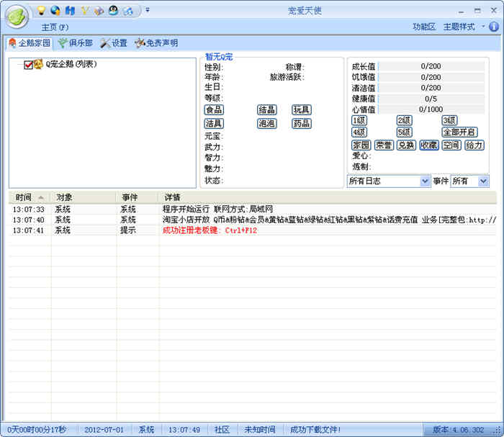This screenshot has height=437, width=504.
Task: Click the QQ penguin quick-access icon
Action: [113, 11]
